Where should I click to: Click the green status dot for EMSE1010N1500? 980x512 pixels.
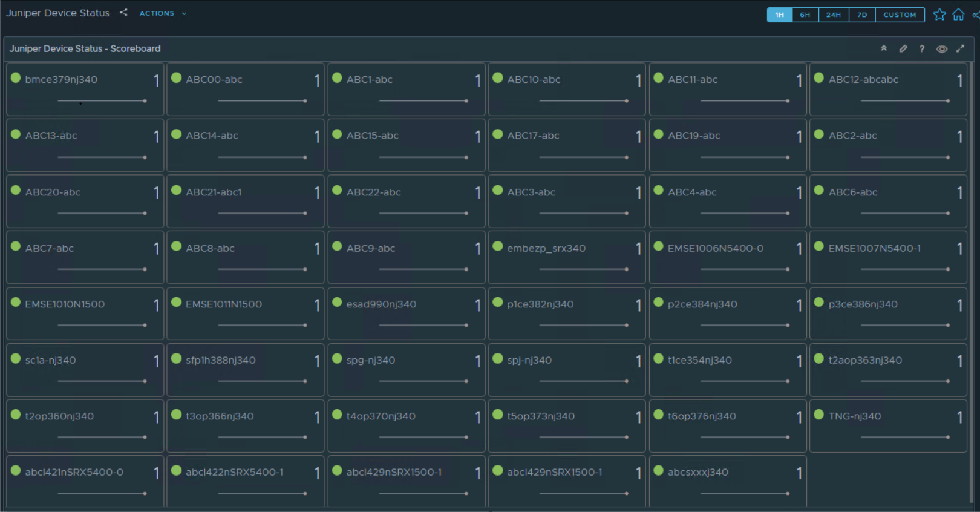point(16,302)
